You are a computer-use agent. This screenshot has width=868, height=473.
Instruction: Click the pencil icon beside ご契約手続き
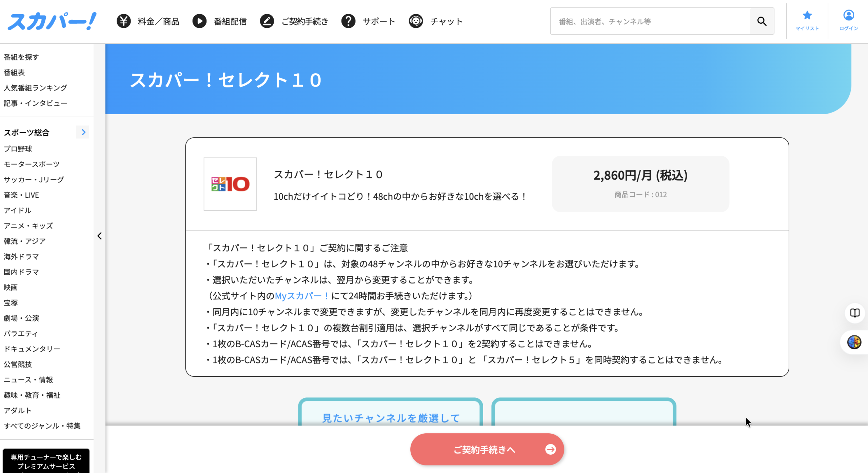point(267,21)
